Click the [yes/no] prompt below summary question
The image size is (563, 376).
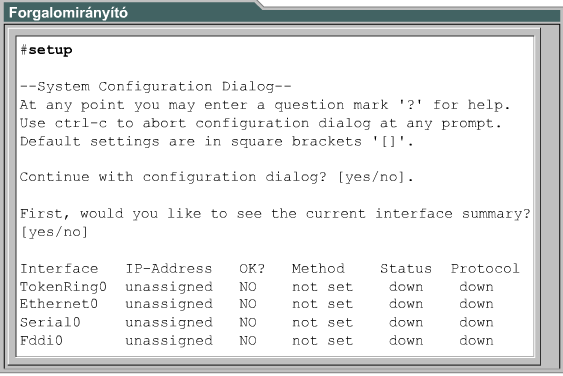point(54,232)
